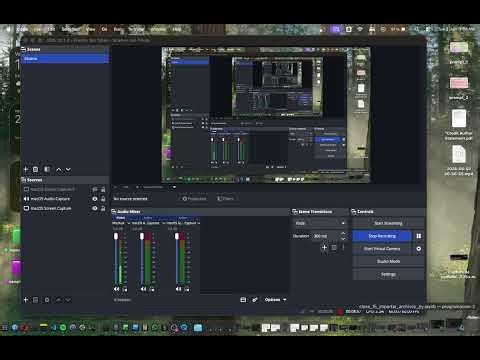Click the Mic/Aux volume fader
Viewport: 480px width, 360px height.
[x=116, y=236]
